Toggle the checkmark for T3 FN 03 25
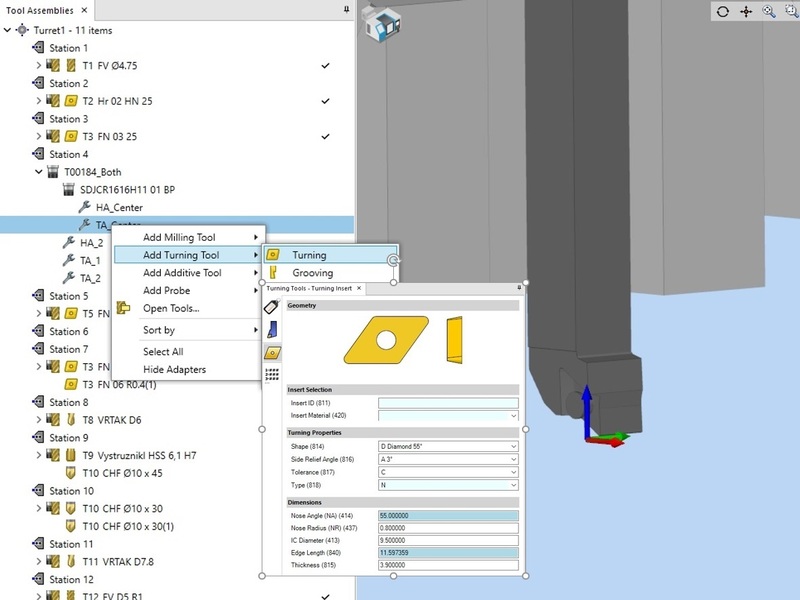This screenshot has height=600, width=800. click(326, 137)
